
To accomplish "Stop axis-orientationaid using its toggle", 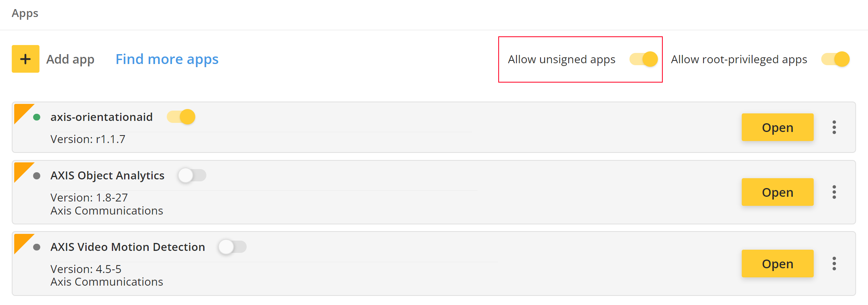I will point(181,117).
